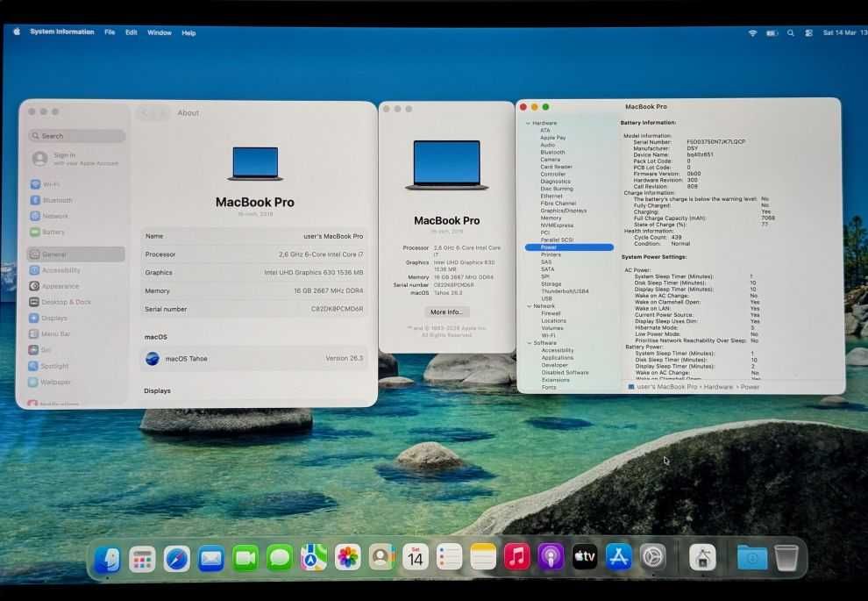
Task: Open App Store from the Dock
Action: click(619, 557)
